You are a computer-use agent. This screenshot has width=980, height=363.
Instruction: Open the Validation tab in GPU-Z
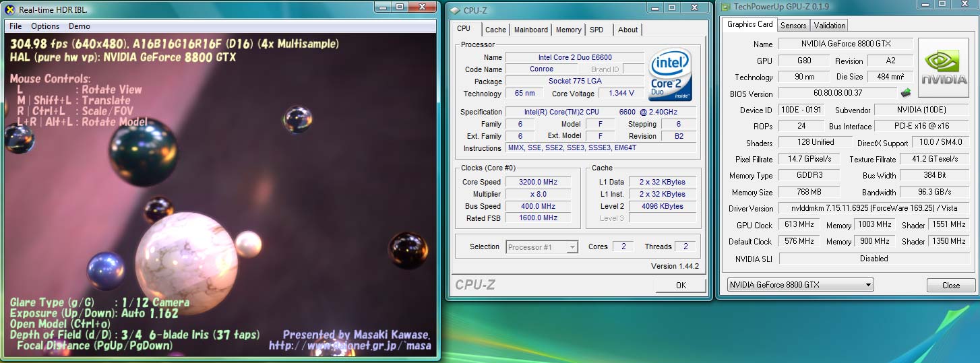[x=830, y=25]
